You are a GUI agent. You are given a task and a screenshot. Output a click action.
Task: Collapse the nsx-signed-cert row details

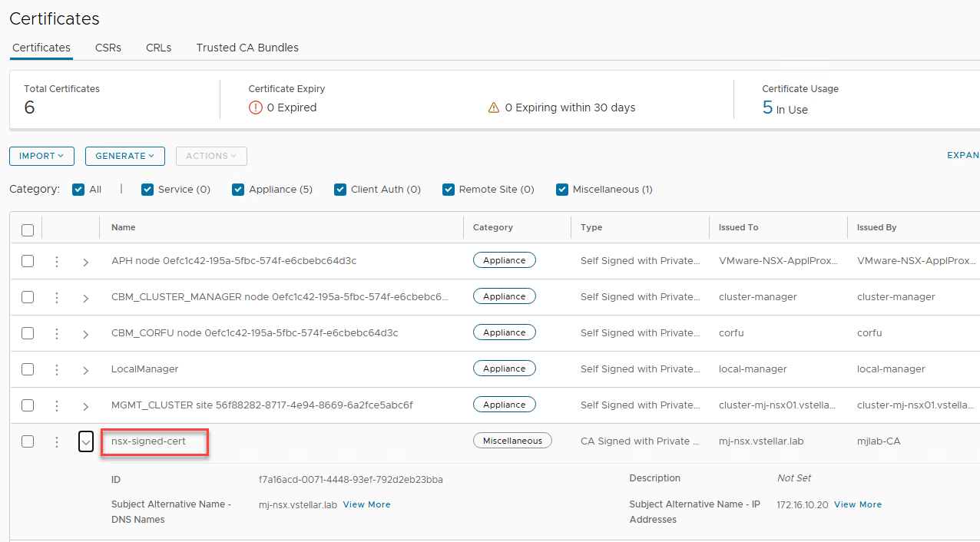[x=86, y=441]
